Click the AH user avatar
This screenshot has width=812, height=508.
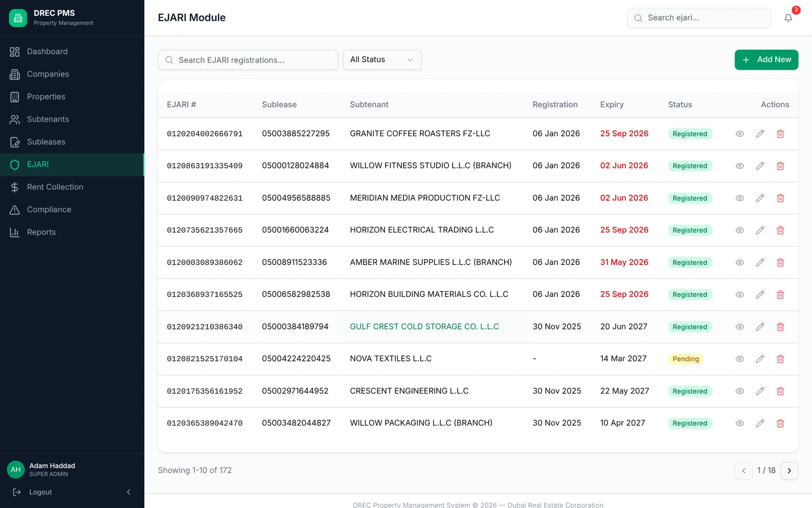(x=16, y=469)
